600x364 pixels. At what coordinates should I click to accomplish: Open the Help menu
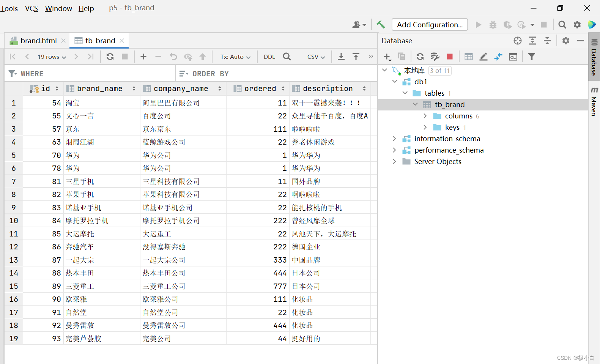[x=86, y=8]
